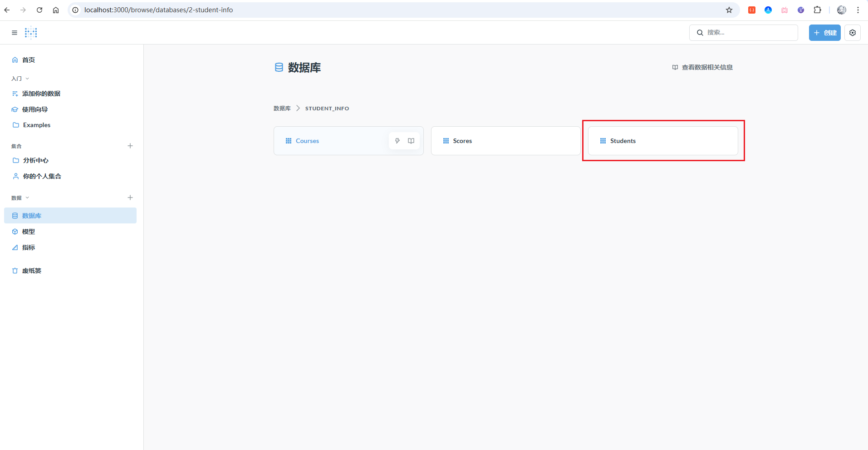Click the browser home icon
Viewport: 868px width, 450px height.
click(x=56, y=10)
